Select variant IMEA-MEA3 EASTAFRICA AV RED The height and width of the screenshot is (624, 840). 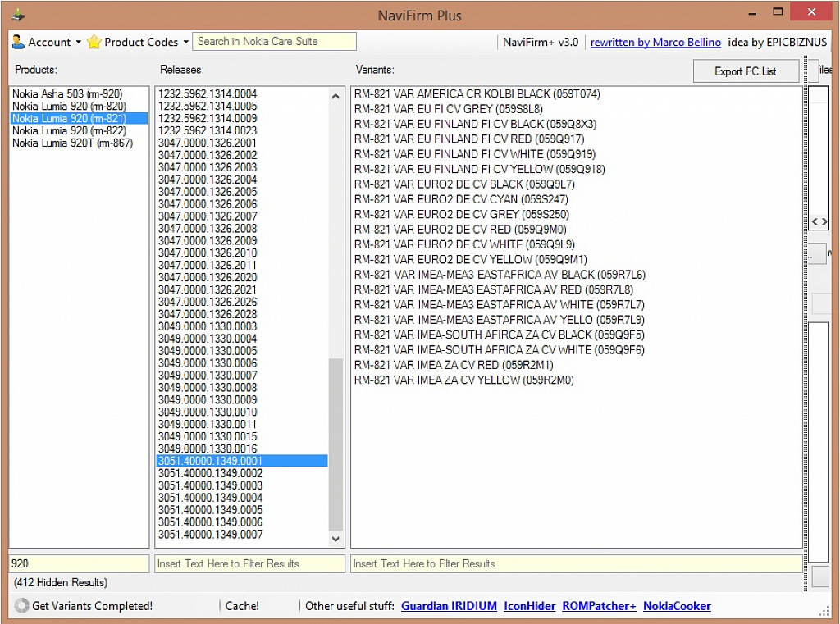577,289
